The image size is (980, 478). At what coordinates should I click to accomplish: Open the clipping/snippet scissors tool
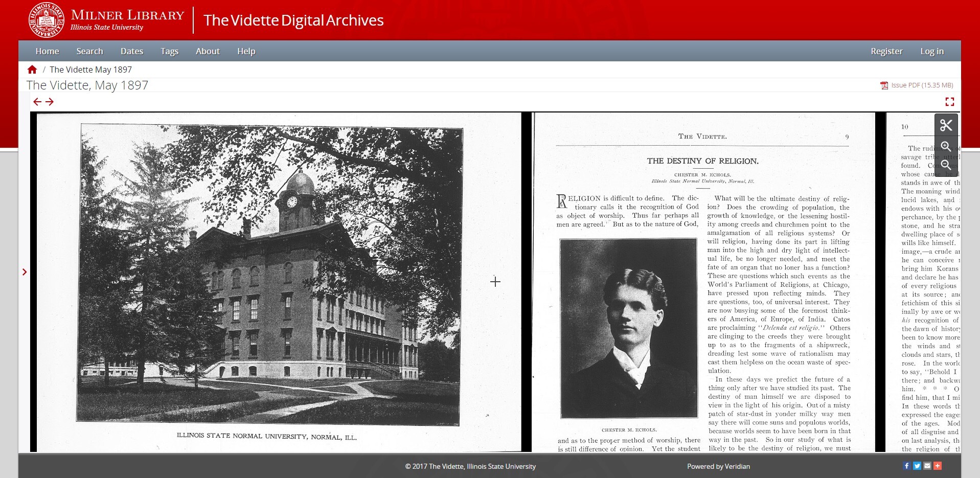pos(946,124)
